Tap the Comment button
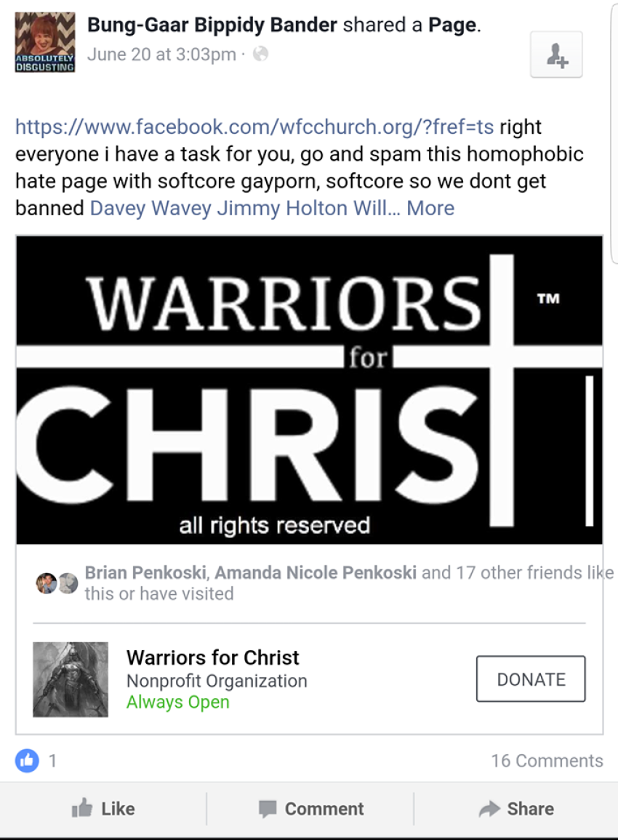The height and width of the screenshot is (840, 618). click(310, 809)
